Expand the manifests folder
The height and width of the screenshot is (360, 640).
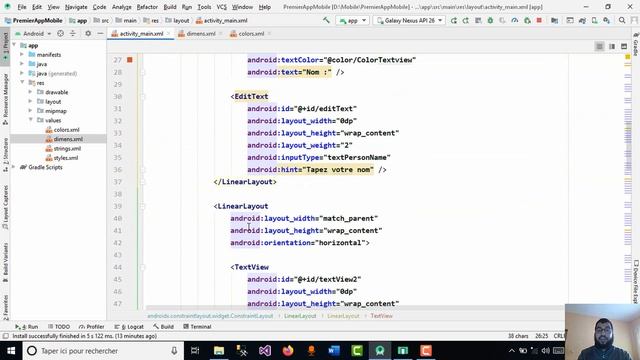[22, 54]
